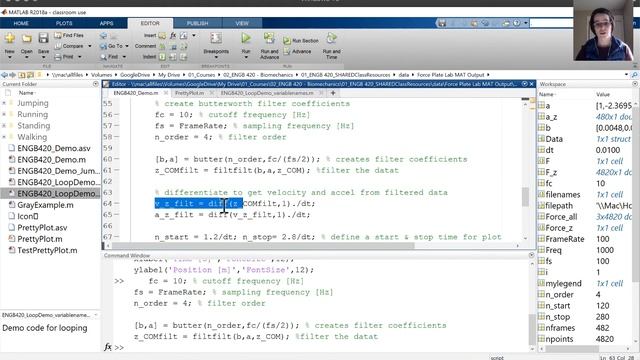The width and height of the screenshot is (640, 360).
Task: Click the FrameRate variable in Workspace
Action: pyautogui.click(x=564, y=239)
